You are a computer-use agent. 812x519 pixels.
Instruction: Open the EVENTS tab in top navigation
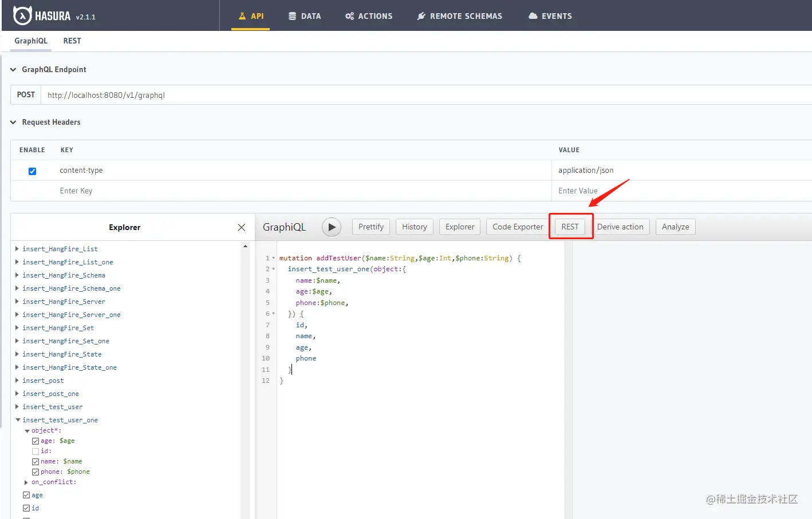click(550, 16)
